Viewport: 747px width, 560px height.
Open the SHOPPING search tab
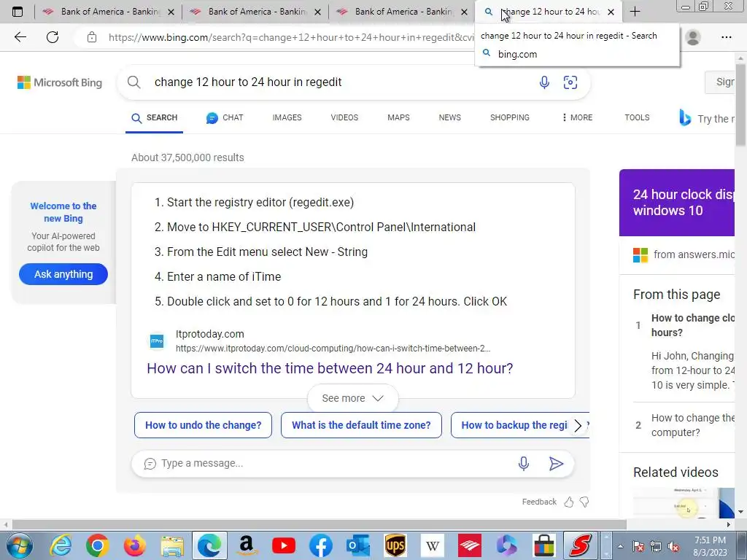[510, 117]
